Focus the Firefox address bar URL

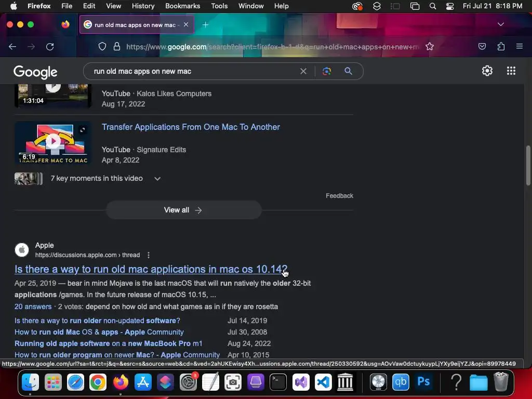pos(271,47)
